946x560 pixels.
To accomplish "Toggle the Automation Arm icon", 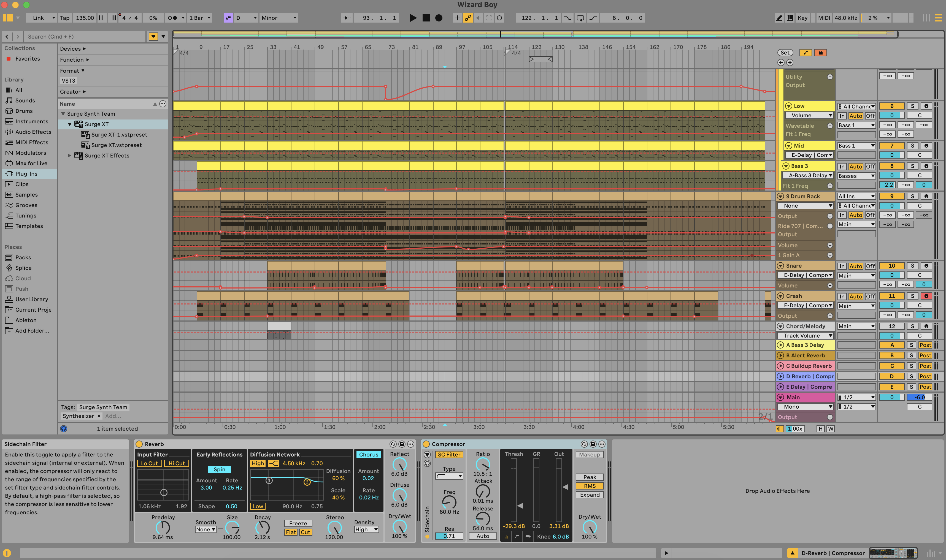I will (x=468, y=18).
